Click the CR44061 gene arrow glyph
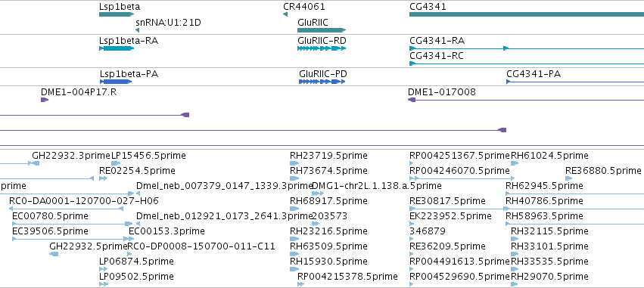 (x=285, y=14)
